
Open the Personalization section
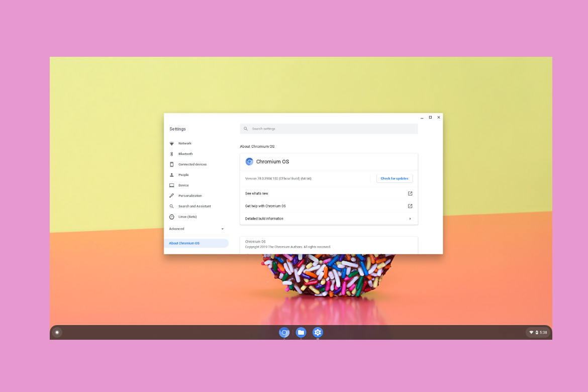point(190,196)
